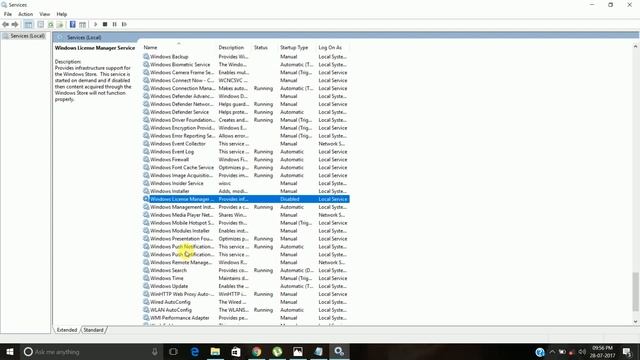Select the Windows Remote Manage... row
Viewport: 640px width, 360px height.
point(246,262)
